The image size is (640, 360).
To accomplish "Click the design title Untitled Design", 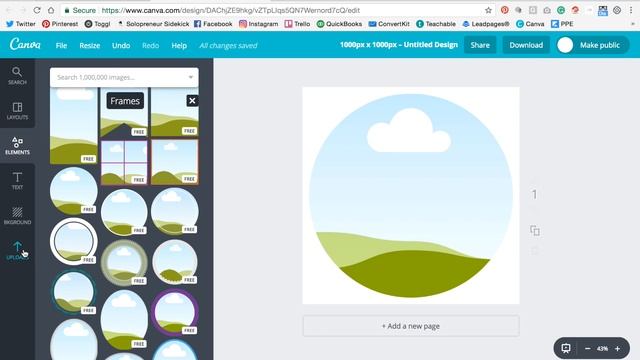I will pos(430,44).
